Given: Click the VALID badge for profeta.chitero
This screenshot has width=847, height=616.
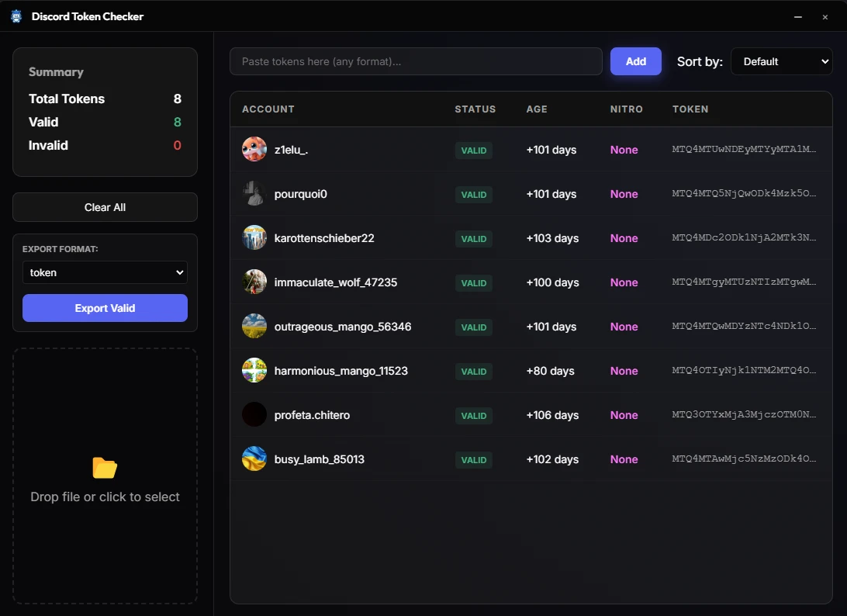Looking at the screenshot, I should pos(474,416).
